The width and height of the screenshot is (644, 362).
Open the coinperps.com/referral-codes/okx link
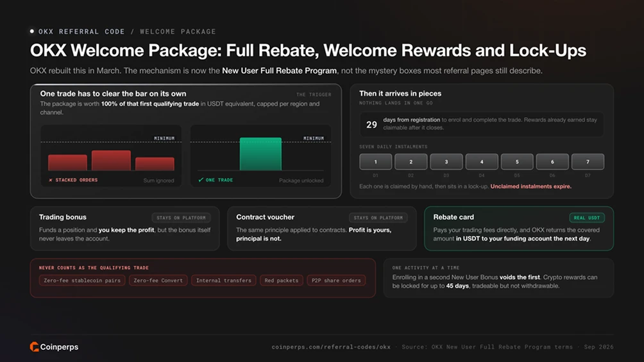click(331, 347)
